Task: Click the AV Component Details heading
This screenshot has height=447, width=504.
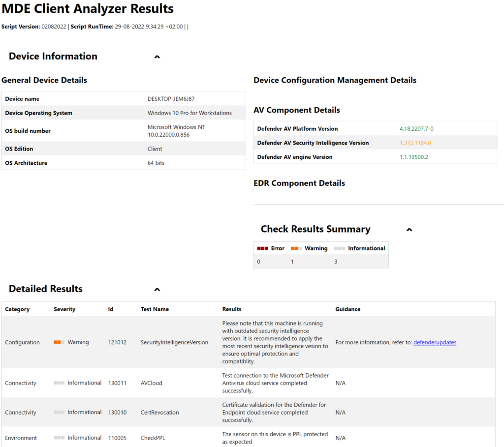Action: click(x=297, y=110)
